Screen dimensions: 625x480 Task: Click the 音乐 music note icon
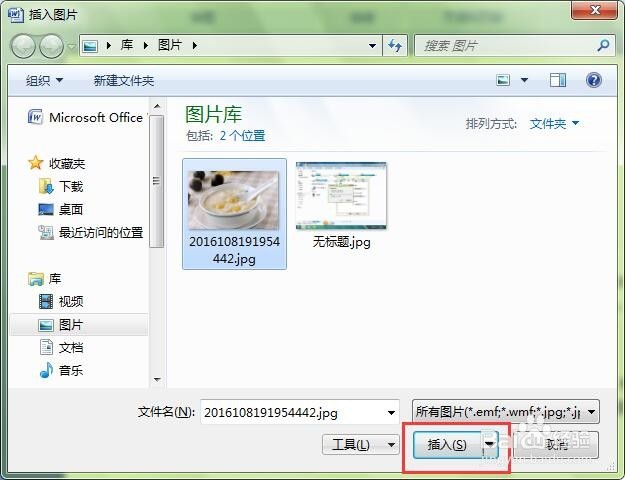coord(46,370)
